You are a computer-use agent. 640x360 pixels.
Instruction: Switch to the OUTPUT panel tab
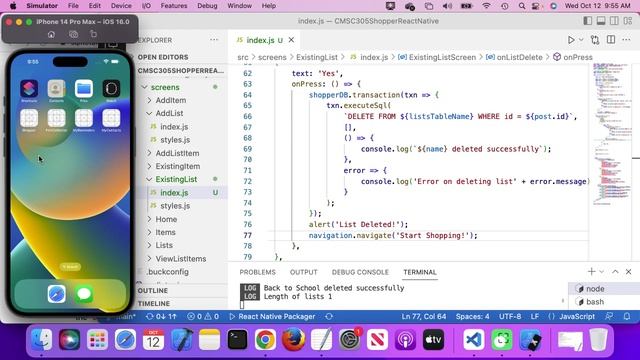click(304, 272)
